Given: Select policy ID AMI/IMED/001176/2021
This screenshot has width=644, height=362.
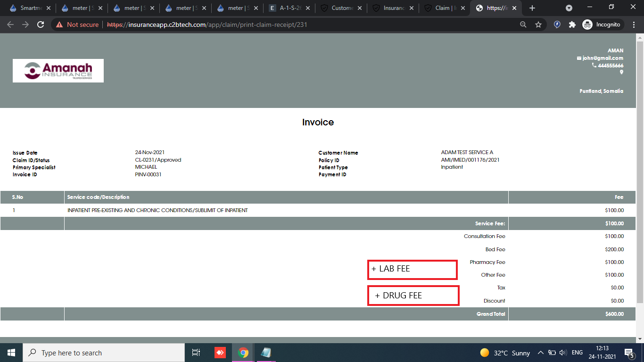Looking at the screenshot, I should coord(470,160).
